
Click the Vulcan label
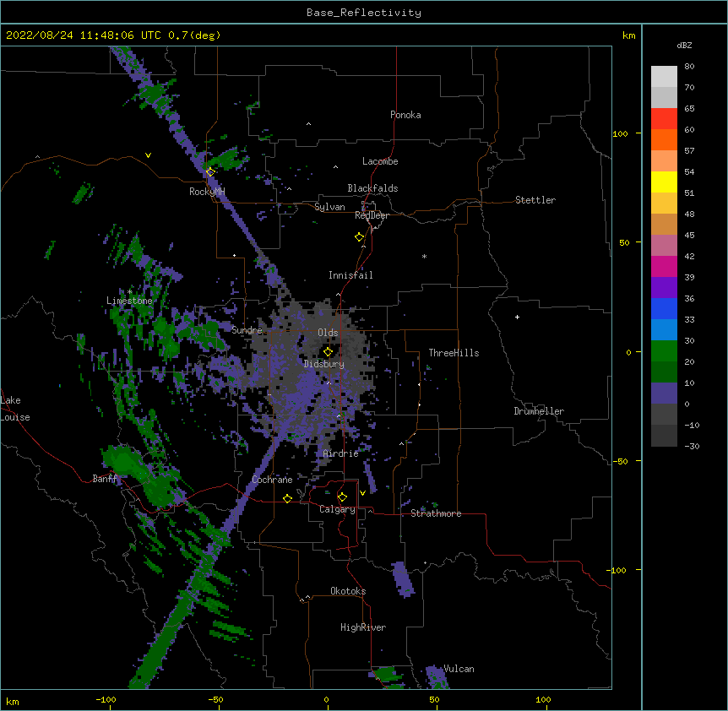[459, 669]
